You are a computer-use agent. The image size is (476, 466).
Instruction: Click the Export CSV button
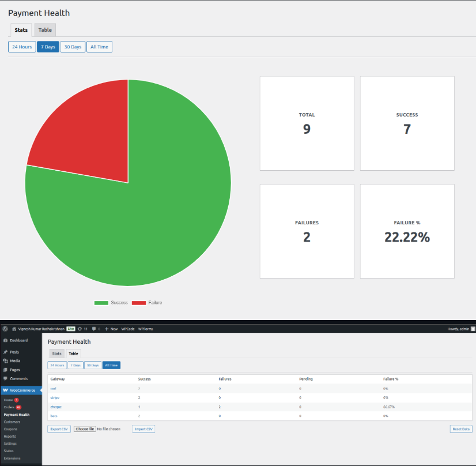coord(59,429)
